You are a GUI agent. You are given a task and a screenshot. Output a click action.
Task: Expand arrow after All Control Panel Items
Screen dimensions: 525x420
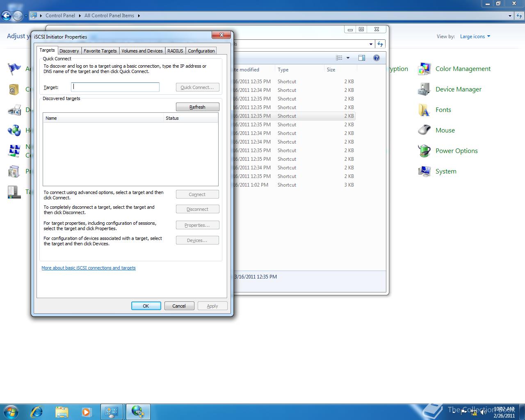click(x=139, y=16)
